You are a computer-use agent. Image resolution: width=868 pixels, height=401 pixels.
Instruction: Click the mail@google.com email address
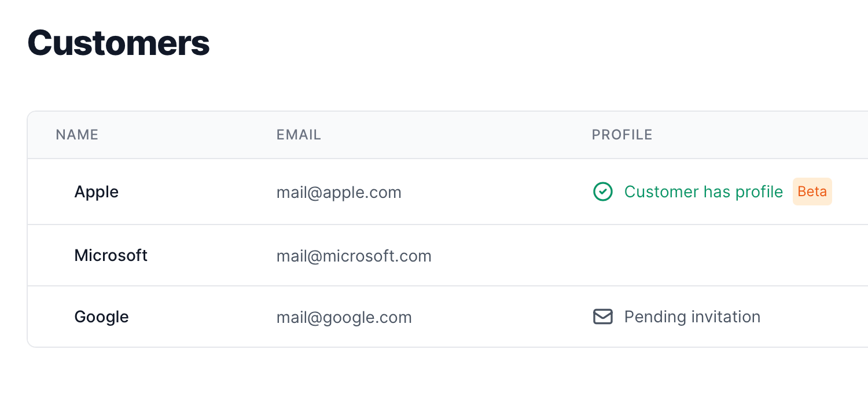click(344, 317)
